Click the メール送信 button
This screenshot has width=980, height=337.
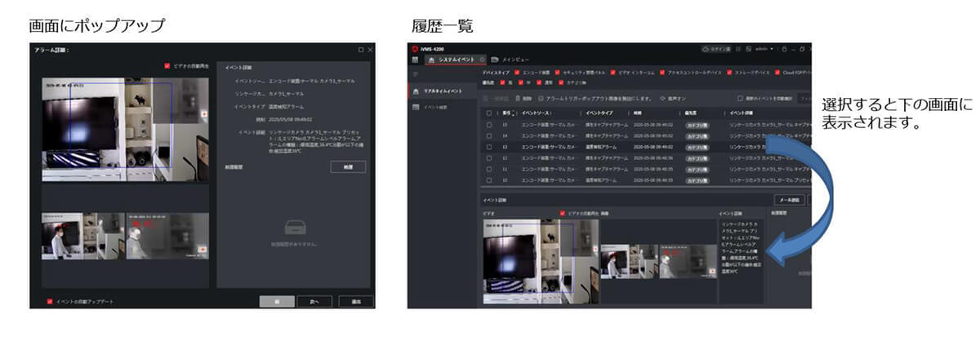(x=790, y=200)
